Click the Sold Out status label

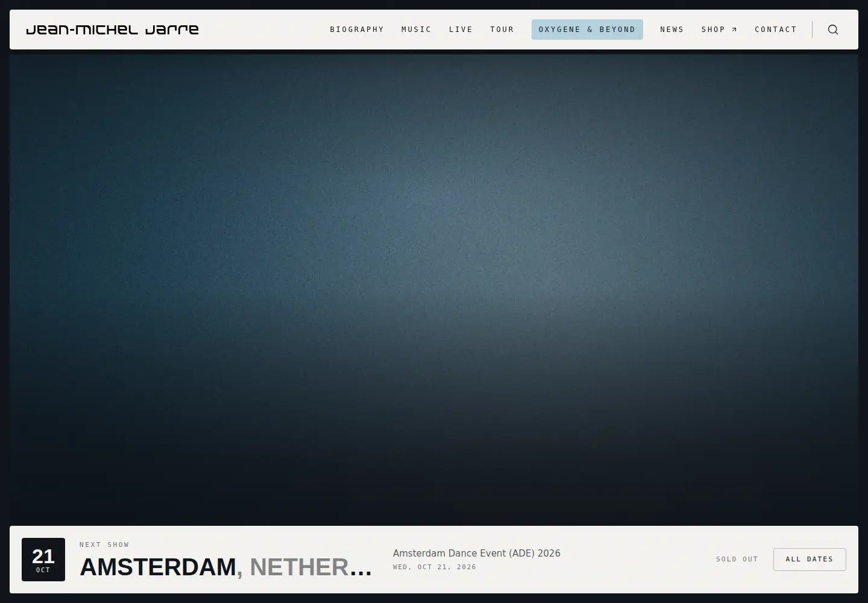737,560
